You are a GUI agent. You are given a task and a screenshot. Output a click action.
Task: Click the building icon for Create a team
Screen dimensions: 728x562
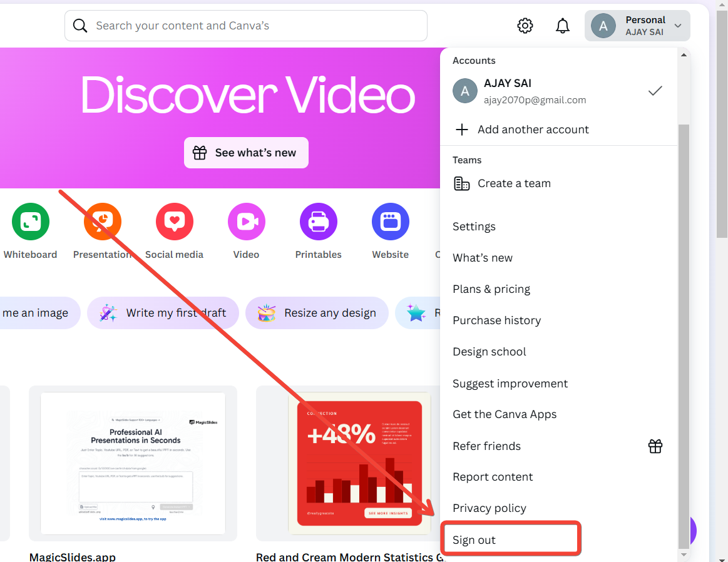(x=461, y=184)
